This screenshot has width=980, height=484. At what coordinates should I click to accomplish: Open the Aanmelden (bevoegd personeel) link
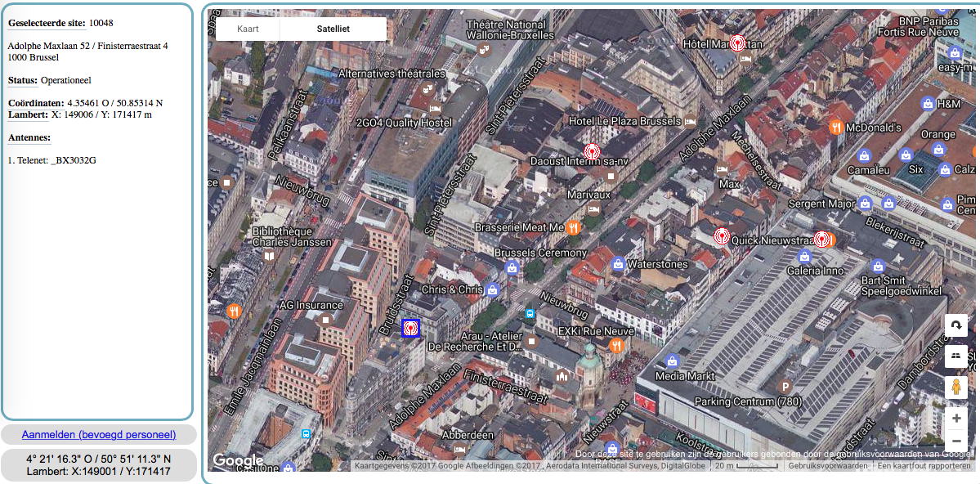click(x=99, y=435)
